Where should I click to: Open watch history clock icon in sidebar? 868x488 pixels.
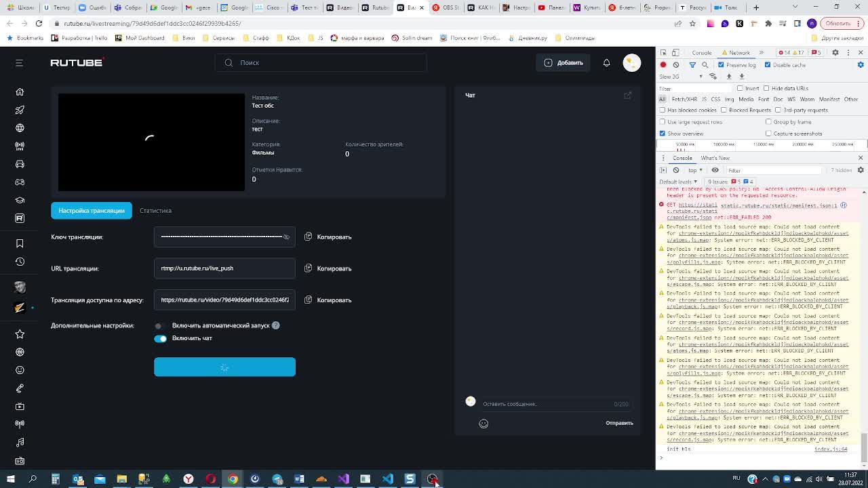20,262
